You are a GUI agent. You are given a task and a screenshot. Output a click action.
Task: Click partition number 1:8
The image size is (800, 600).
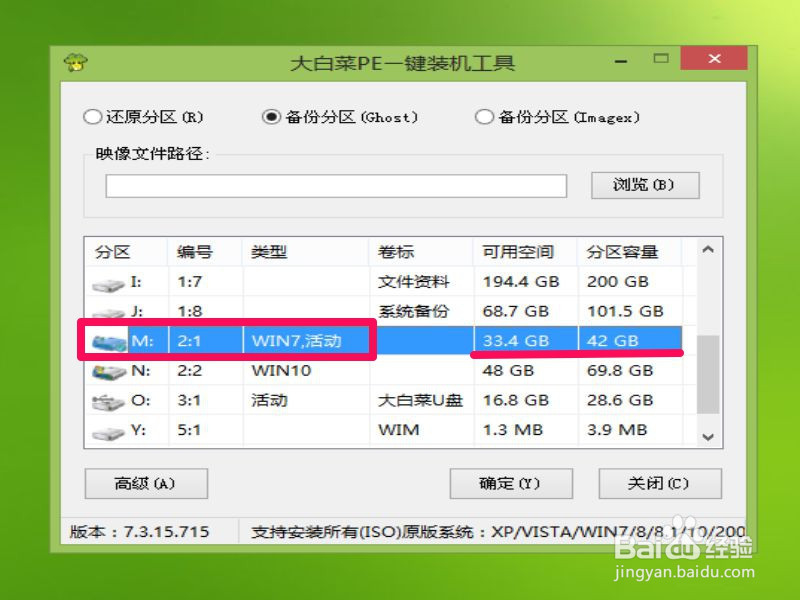[189, 311]
